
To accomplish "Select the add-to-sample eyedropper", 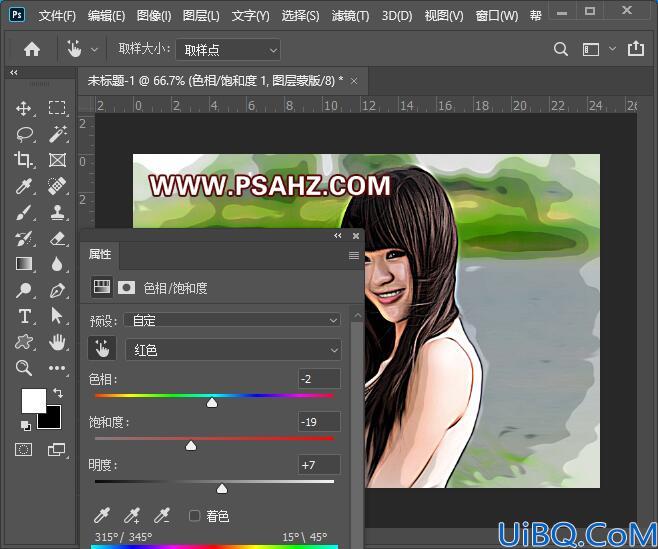I will [x=132, y=515].
